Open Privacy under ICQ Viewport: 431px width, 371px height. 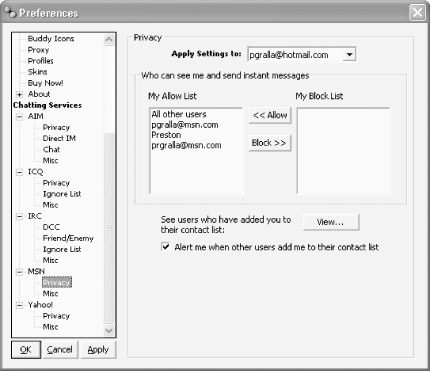pyautogui.click(x=56, y=183)
